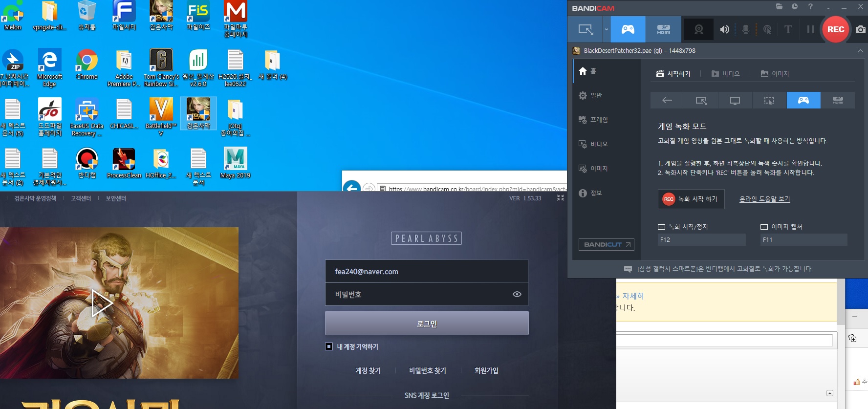Open 비밀번호 찾기 link
The height and width of the screenshot is (409, 868).
428,370
